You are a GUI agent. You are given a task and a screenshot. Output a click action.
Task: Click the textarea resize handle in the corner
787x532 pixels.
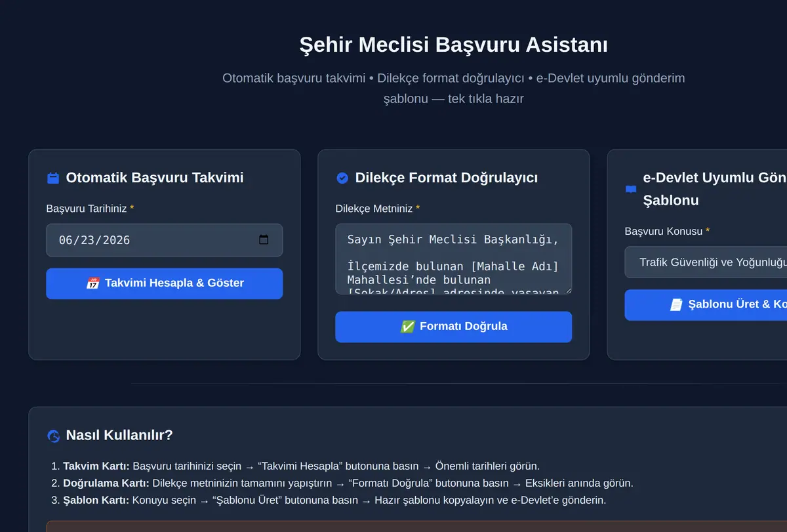pyautogui.click(x=567, y=289)
